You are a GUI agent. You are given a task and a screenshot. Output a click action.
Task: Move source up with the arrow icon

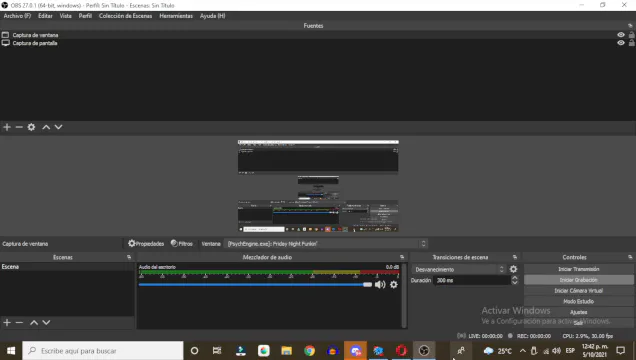point(46,127)
